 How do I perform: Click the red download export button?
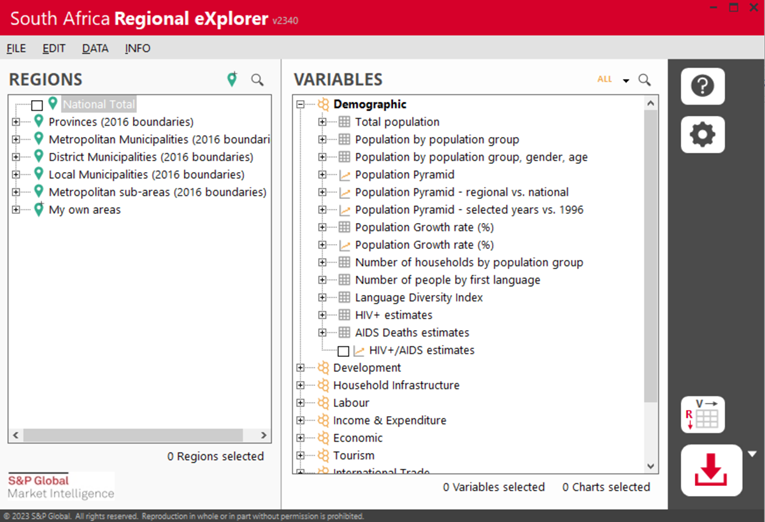coord(711,470)
